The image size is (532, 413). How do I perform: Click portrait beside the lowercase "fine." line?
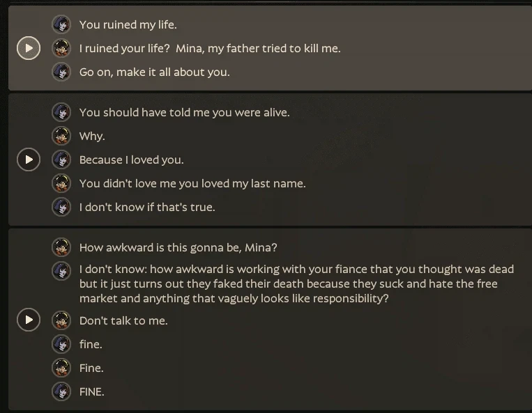[61, 344]
